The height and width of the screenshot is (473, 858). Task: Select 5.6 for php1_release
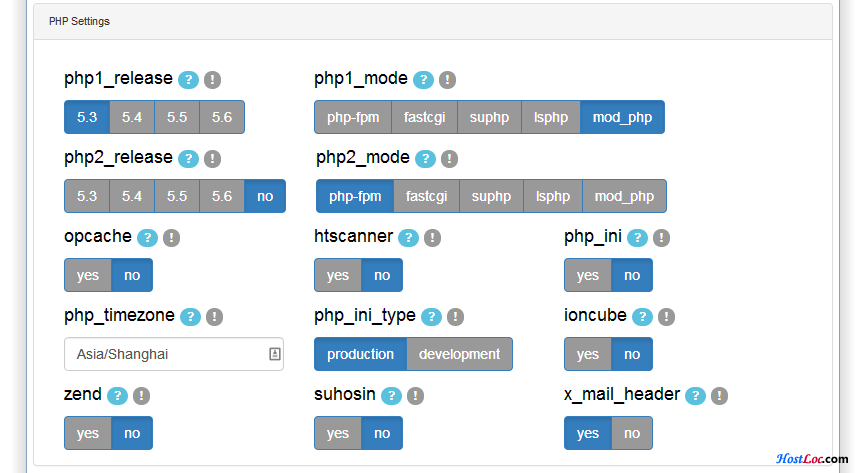(222, 117)
